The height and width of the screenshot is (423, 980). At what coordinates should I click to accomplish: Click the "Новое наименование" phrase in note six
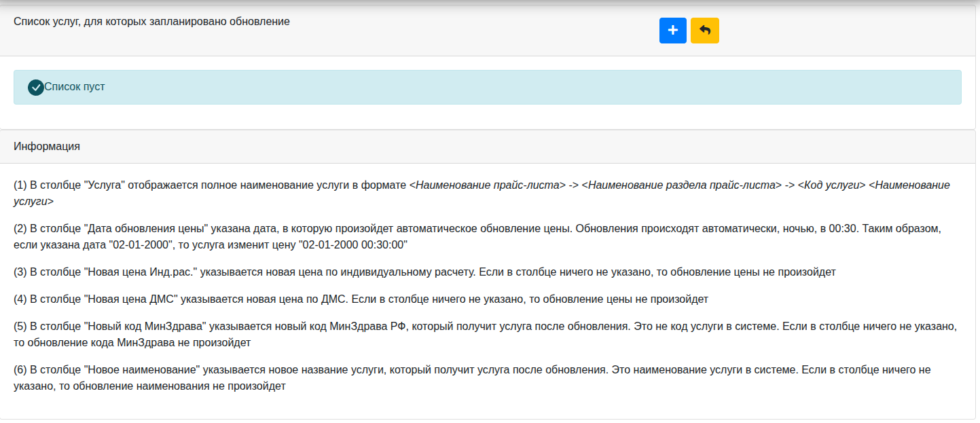point(142,369)
